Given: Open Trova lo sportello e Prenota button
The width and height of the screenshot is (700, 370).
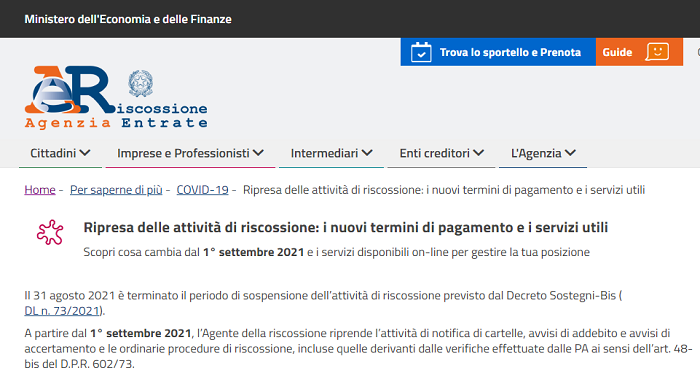Looking at the screenshot, I should coord(498,52).
